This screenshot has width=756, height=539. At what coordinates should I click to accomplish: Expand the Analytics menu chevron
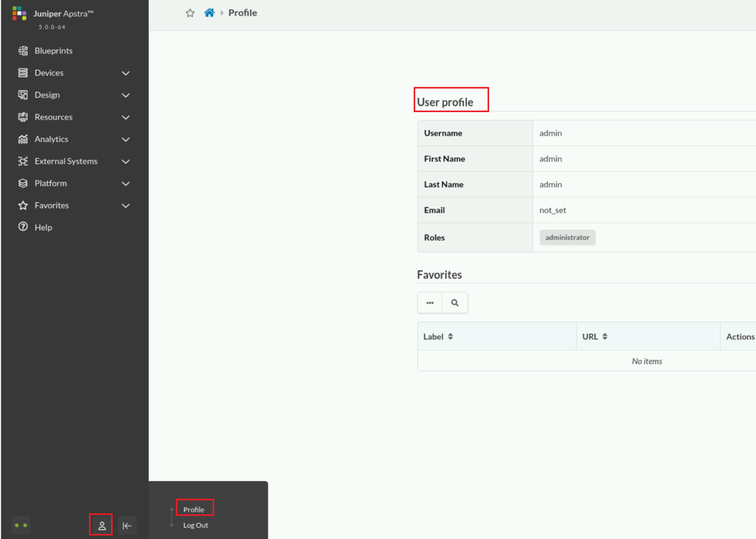tap(125, 139)
